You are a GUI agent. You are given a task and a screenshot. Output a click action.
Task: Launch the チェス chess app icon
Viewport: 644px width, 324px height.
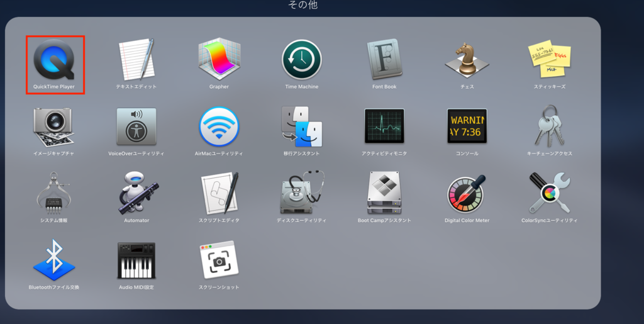click(x=467, y=60)
